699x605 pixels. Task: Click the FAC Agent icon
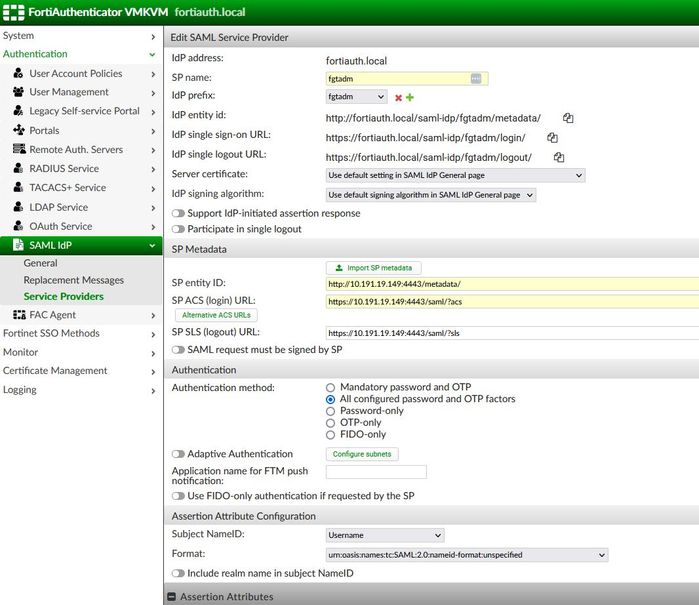click(x=19, y=315)
